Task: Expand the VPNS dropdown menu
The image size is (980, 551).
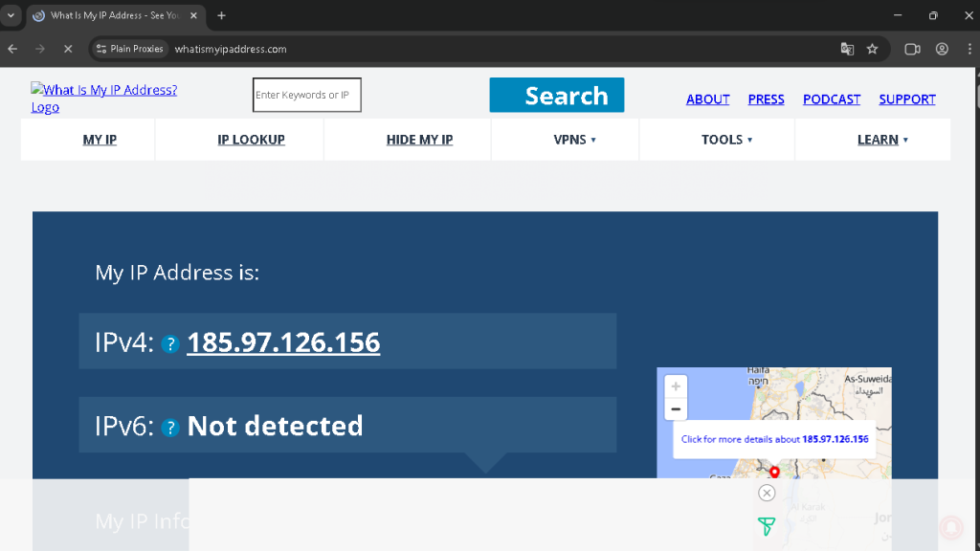Action: pyautogui.click(x=575, y=140)
